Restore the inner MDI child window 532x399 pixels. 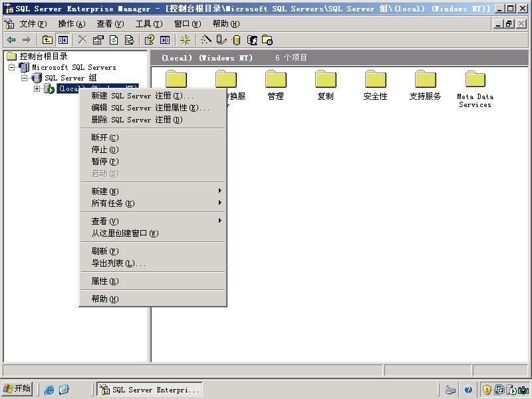click(x=509, y=24)
